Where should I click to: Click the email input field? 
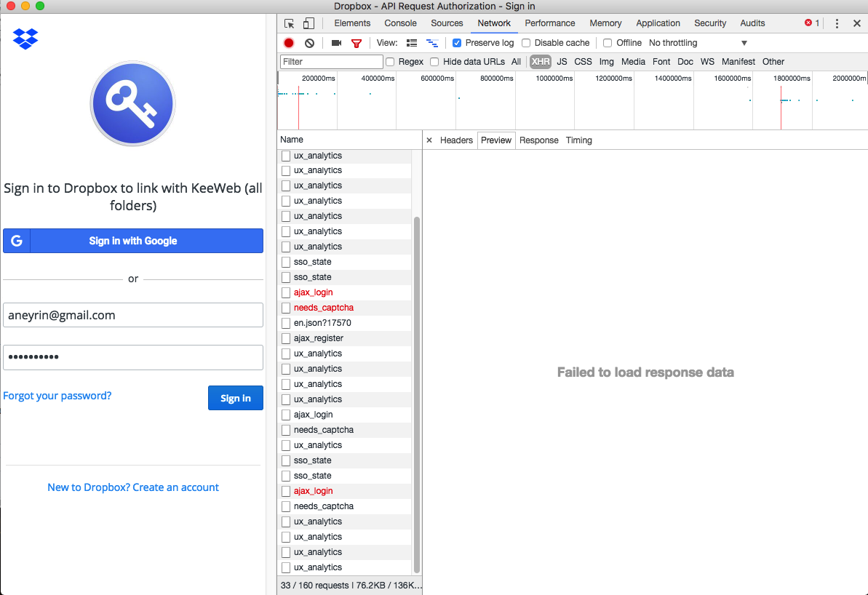[133, 314]
